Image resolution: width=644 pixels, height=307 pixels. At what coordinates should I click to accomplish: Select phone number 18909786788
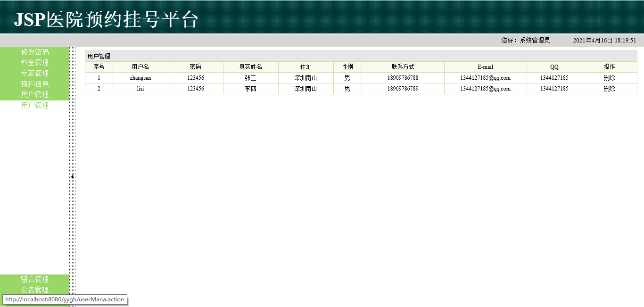coord(403,78)
